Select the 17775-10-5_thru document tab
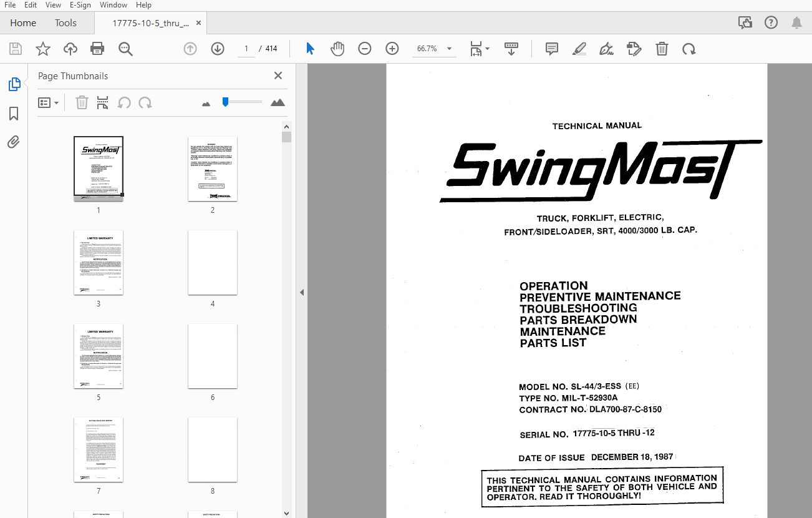Viewport: 812px width, 518px height. tap(150, 23)
